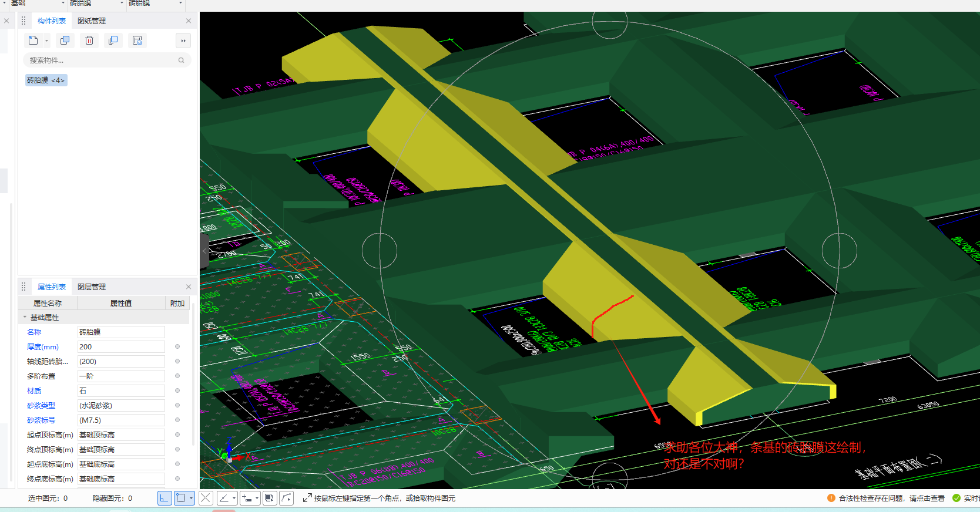Click the 砂浆标号 value (M7.5)
Screen dimensions: 980x512
click(121, 420)
